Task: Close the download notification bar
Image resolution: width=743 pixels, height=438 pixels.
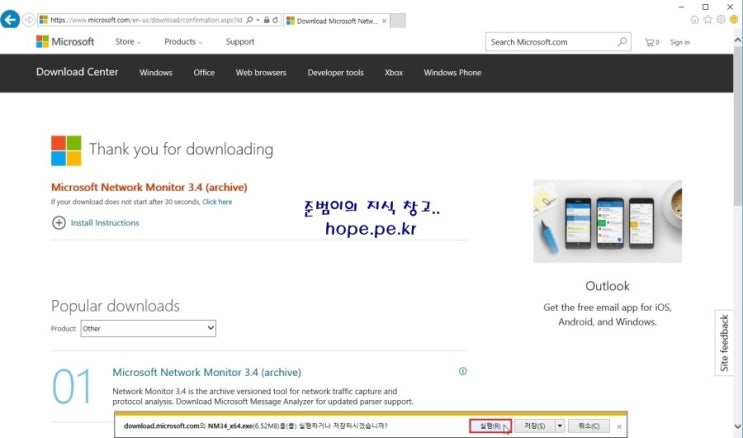Action: pos(619,426)
